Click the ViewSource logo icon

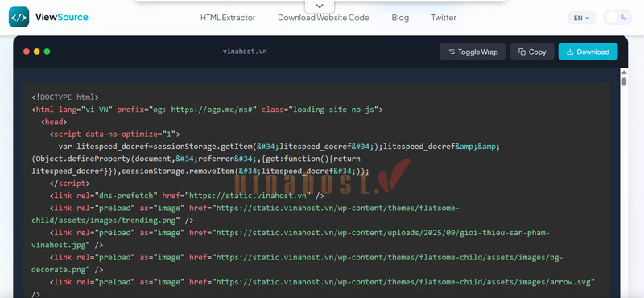pyautogui.click(x=19, y=17)
